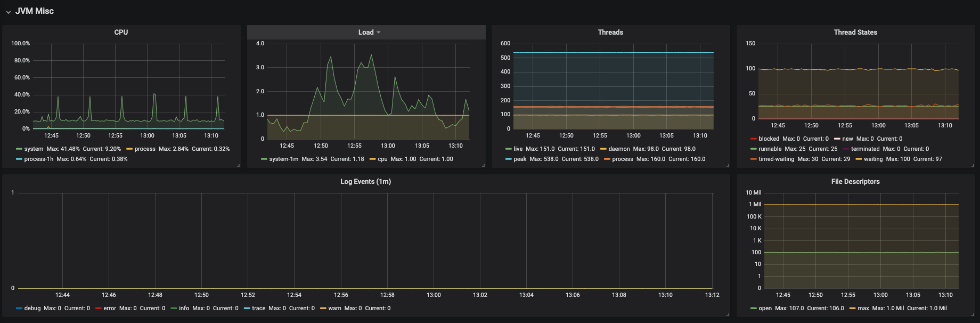Click the green system color swatch in CPU legend
980x323 pixels.
point(19,149)
